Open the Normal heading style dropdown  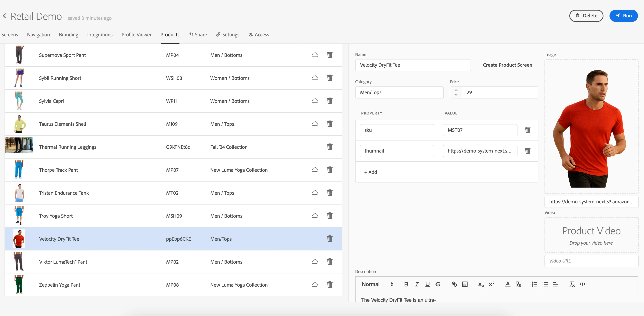coord(377,284)
